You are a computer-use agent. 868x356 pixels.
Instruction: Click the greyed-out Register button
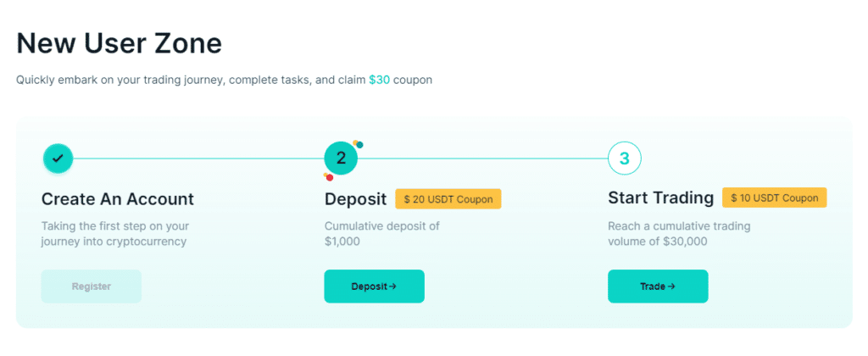point(91,286)
